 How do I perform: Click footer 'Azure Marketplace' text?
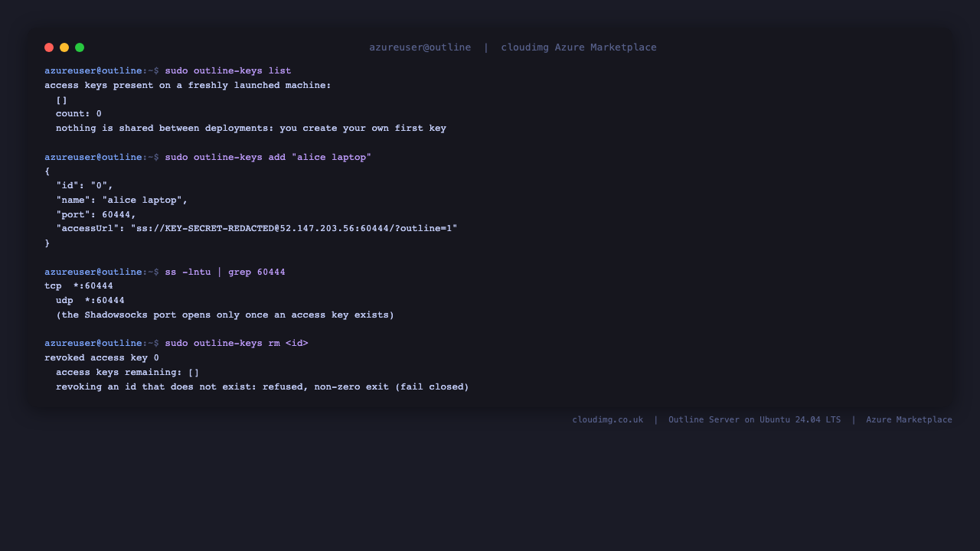click(x=909, y=419)
